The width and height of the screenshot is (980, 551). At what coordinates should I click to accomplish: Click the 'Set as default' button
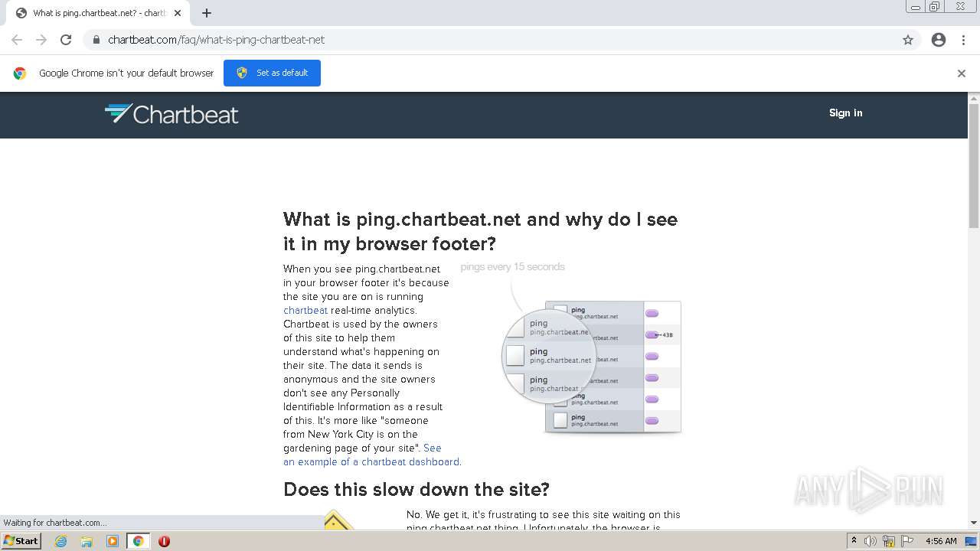(272, 73)
